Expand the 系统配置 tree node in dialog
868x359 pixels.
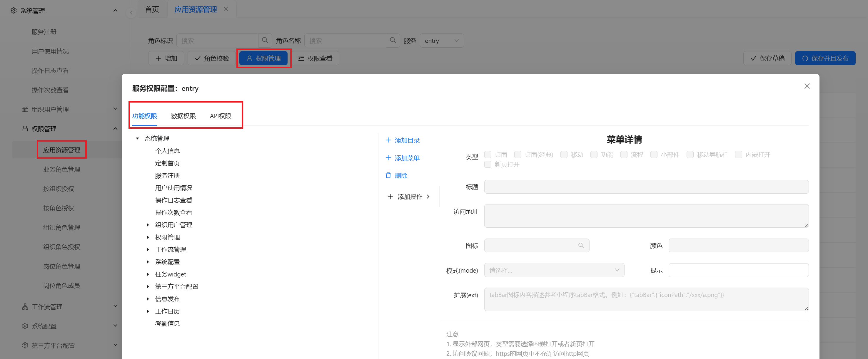(x=148, y=262)
